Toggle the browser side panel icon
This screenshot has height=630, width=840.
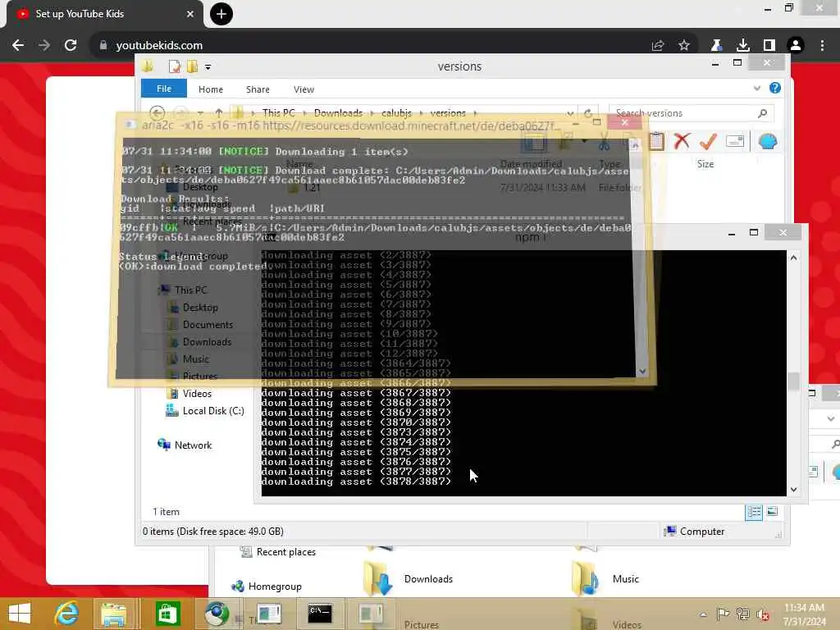(769, 46)
